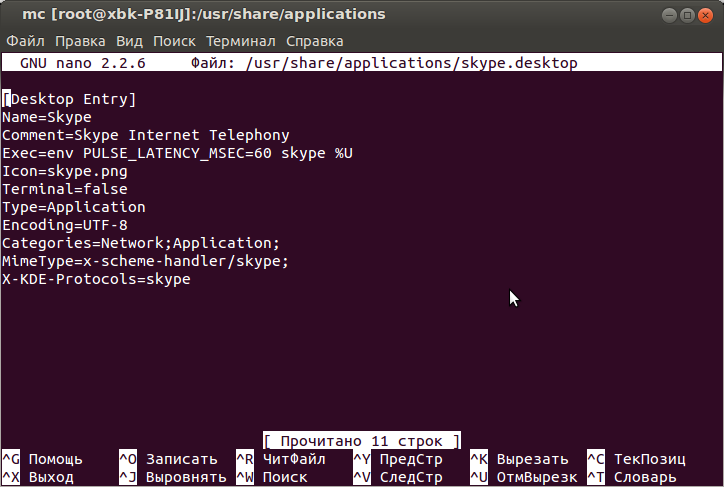Open the Файл menu
The height and width of the screenshot is (487, 724).
coord(25,42)
